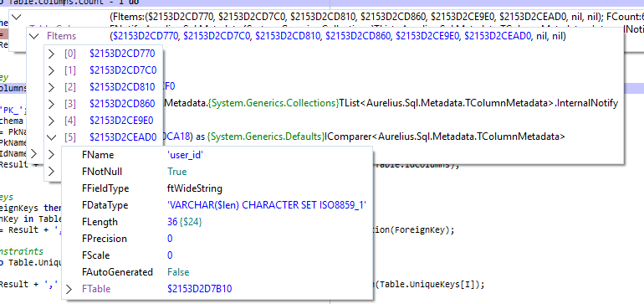The height and width of the screenshot is (304, 644).
Task: Select address $2153D2CD860 in item [3]
Action: click(x=122, y=104)
